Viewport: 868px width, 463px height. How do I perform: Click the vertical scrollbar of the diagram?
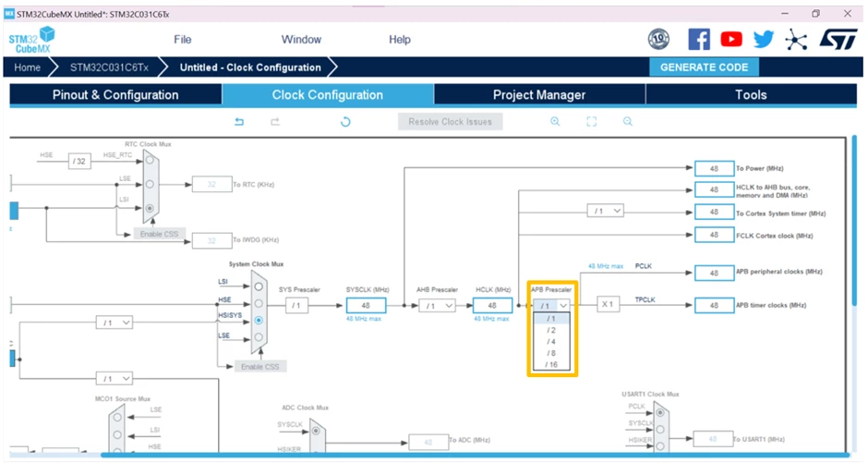[x=854, y=219]
